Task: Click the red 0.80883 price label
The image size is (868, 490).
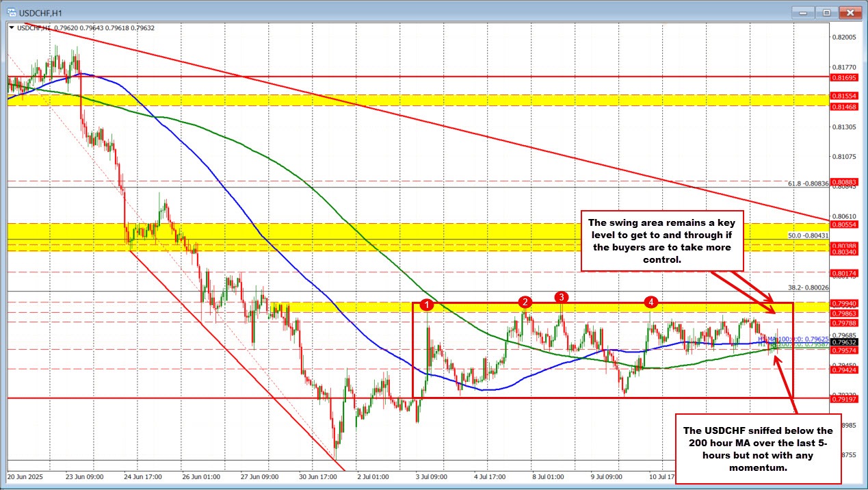Action: tap(843, 181)
